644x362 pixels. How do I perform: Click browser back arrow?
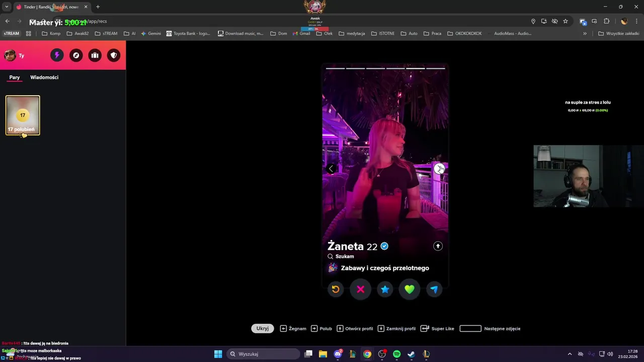click(x=7, y=21)
